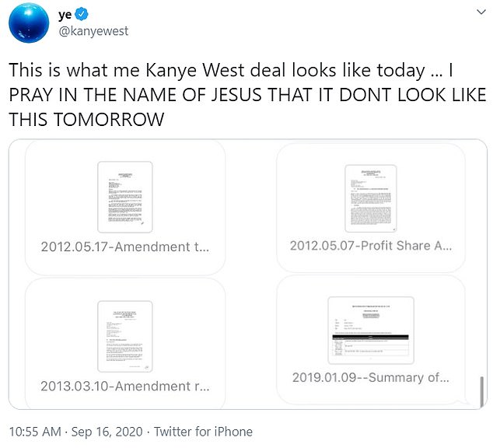Open the @kanyewest handle link
The width and height of the screenshot is (493, 448).
(x=93, y=31)
